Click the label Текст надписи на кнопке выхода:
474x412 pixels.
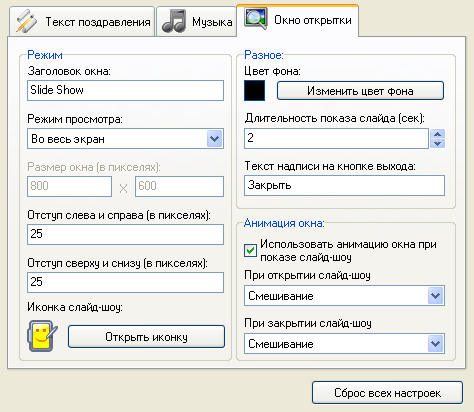(330, 166)
